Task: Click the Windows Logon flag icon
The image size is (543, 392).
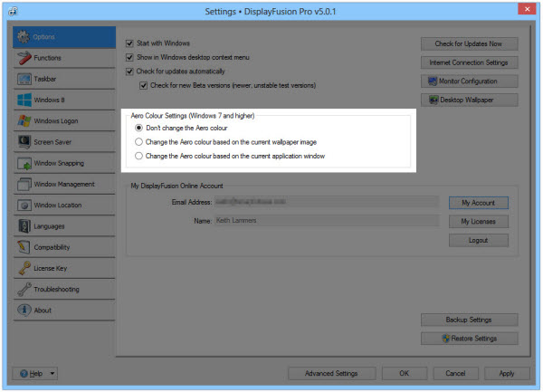Action: pyautogui.click(x=24, y=120)
